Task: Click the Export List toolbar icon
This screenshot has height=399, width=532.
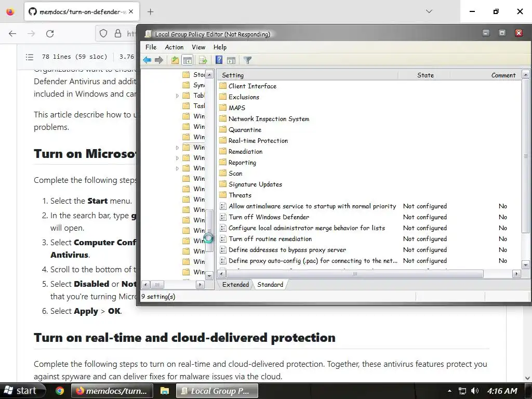Action: coord(203,60)
